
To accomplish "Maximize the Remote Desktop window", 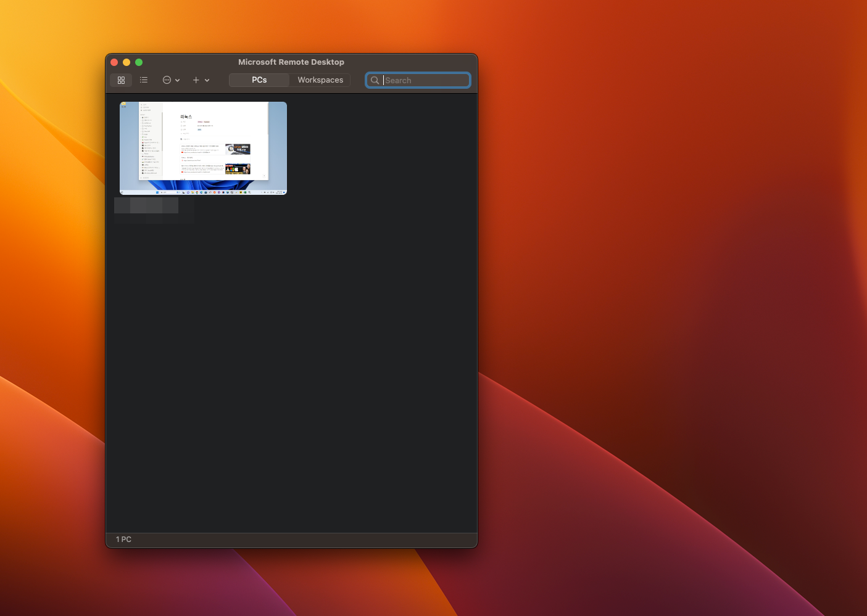I will pos(139,62).
